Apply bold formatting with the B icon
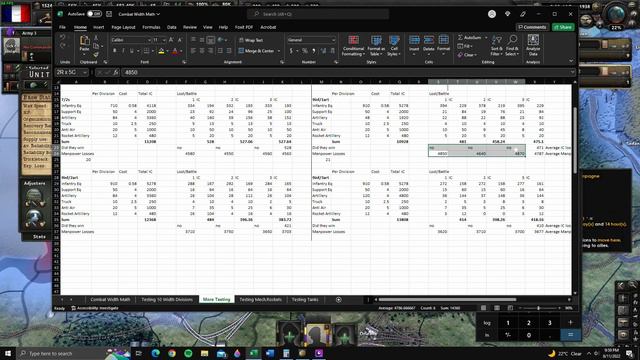The width and height of the screenshot is (640, 360). click(x=114, y=51)
